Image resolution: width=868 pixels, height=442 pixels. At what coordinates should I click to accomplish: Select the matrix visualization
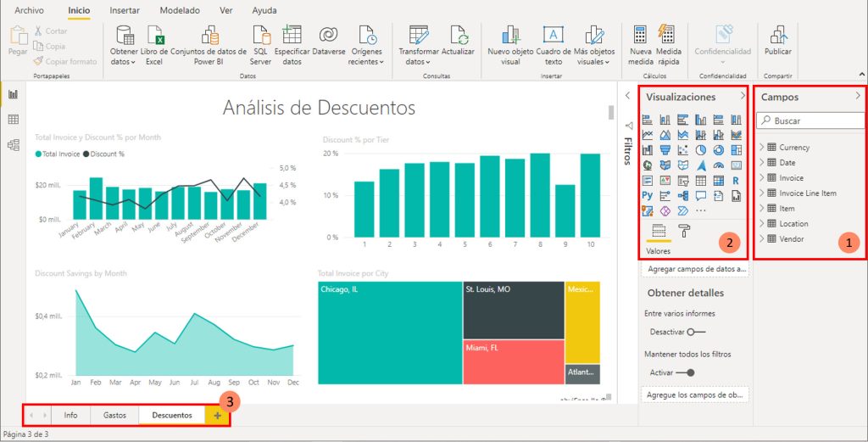[719, 180]
